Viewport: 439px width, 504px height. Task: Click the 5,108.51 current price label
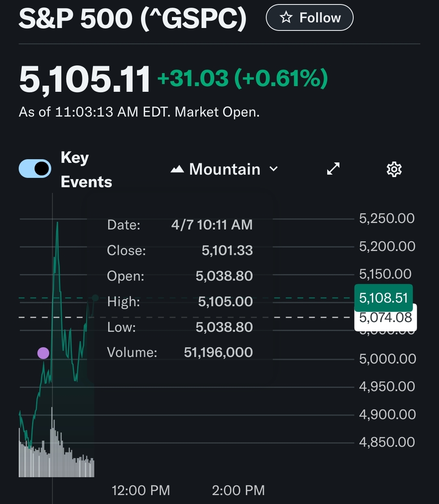pos(383,298)
